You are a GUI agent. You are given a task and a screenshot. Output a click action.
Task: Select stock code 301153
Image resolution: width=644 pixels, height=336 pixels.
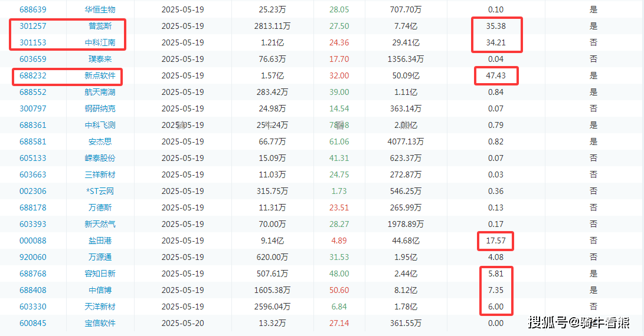click(x=33, y=42)
